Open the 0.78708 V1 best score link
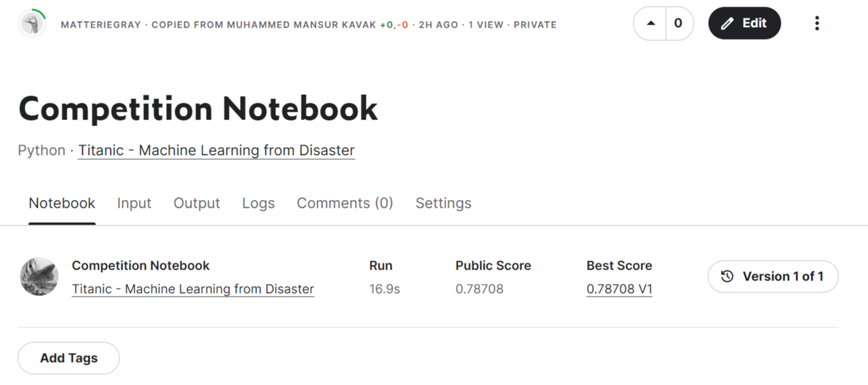The height and width of the screenshot is (385, 868). [x=619, y=289]
